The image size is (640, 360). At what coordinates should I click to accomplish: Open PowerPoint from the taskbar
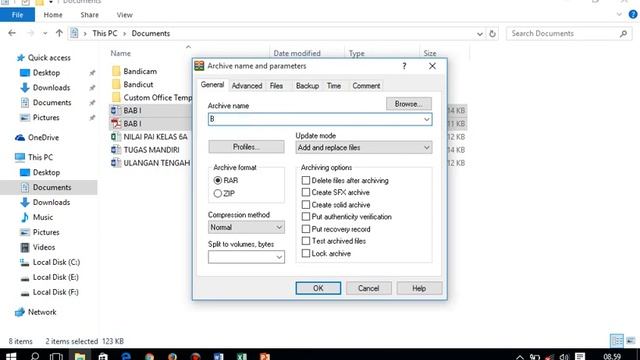(x=265, y=356)
